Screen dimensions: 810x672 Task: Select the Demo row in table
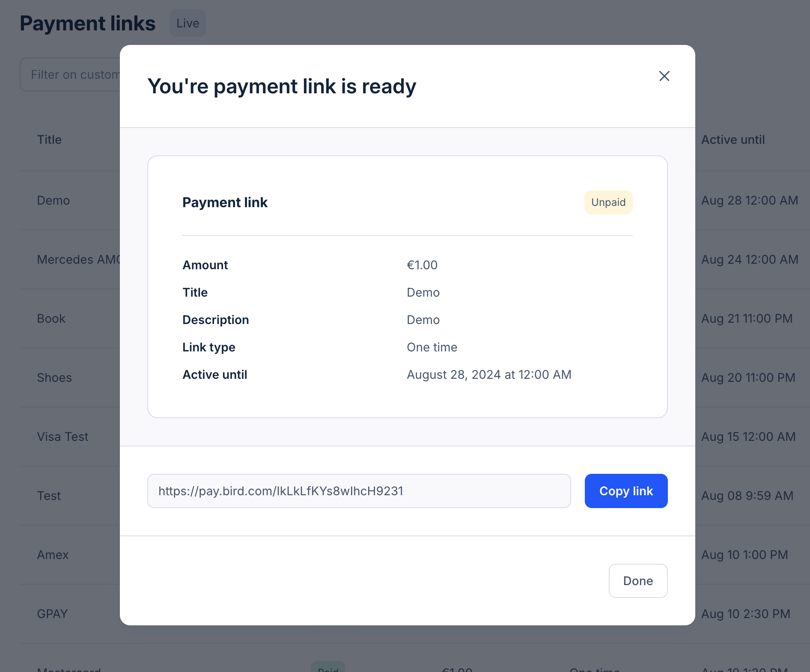click(54, 200)
